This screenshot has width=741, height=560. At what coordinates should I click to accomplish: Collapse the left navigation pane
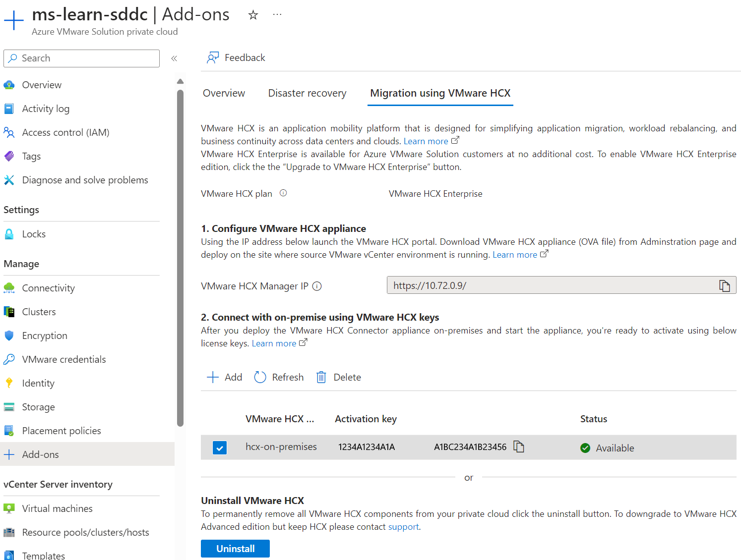tap(174, 58)
